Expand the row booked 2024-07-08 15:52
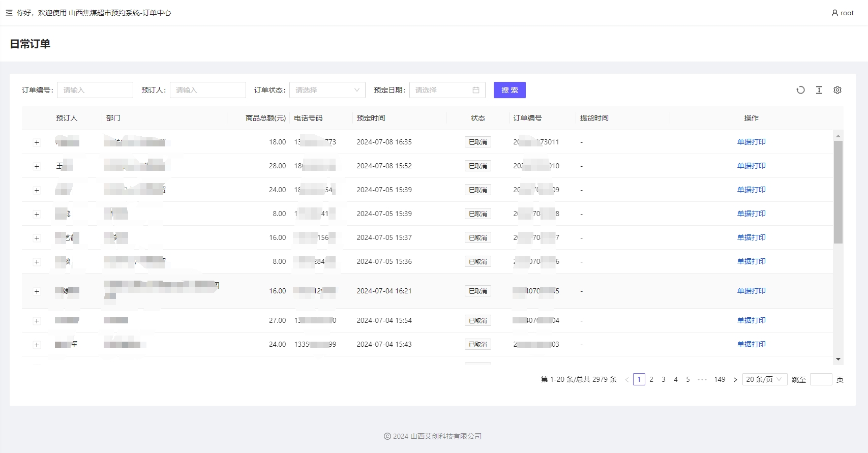The height and width of the screenshot is (453, 868). click(x=37, y=166)
